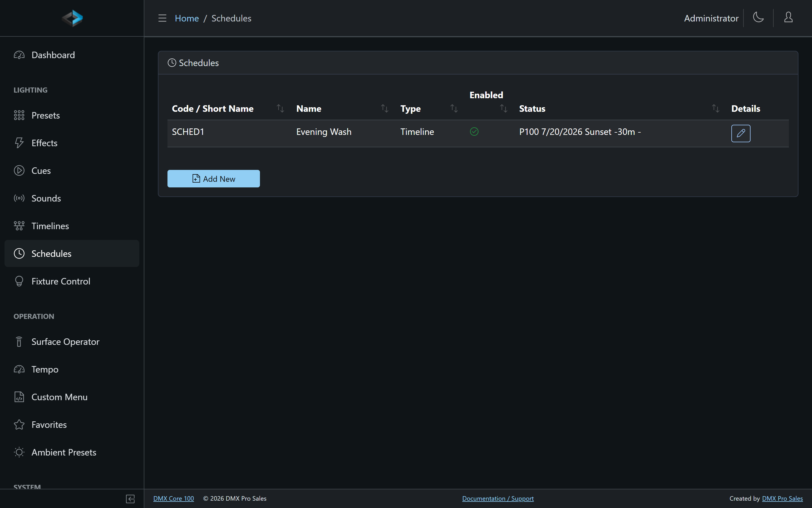Open Ambient Presets in the sidebar
This screenshot has height=508, width=812.
pos(72,452)
